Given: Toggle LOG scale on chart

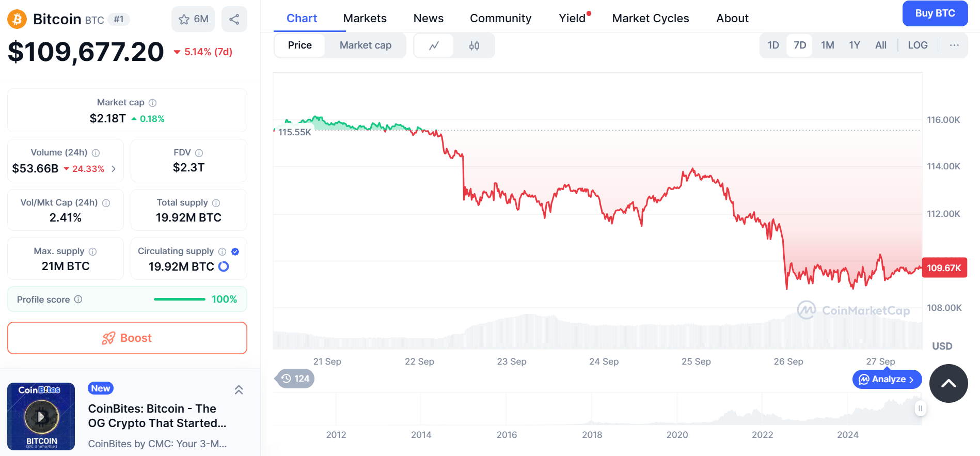Looking at the screenshot, I should coord(918,45).
